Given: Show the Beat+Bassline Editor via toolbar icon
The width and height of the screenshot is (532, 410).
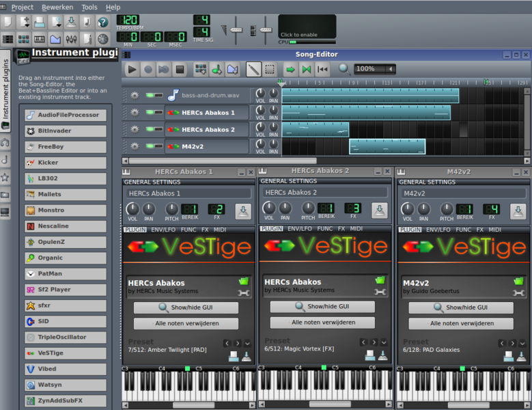Looking at the screenshot, I should [23, 39].
